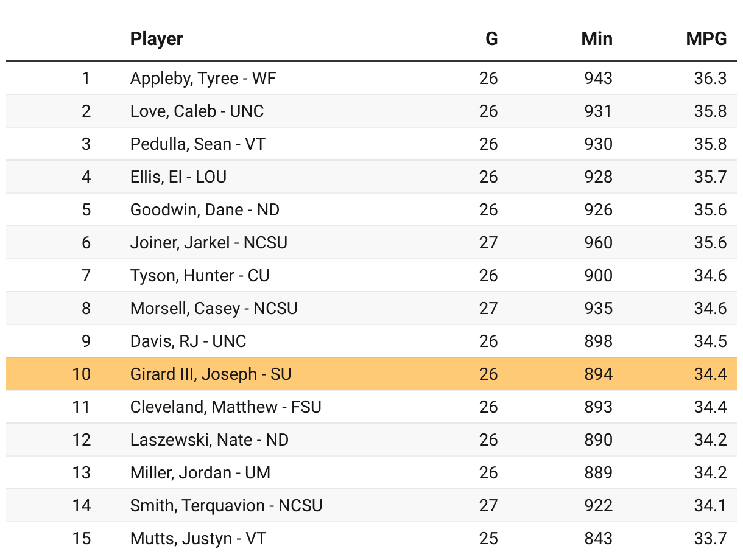Click the 960 minutes cell for Joiner

point(597,243)
